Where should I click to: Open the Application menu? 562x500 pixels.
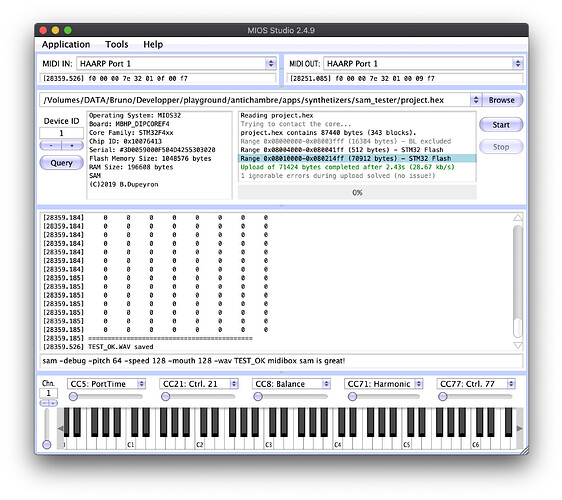pyautogui.click(x=66, y=44)
